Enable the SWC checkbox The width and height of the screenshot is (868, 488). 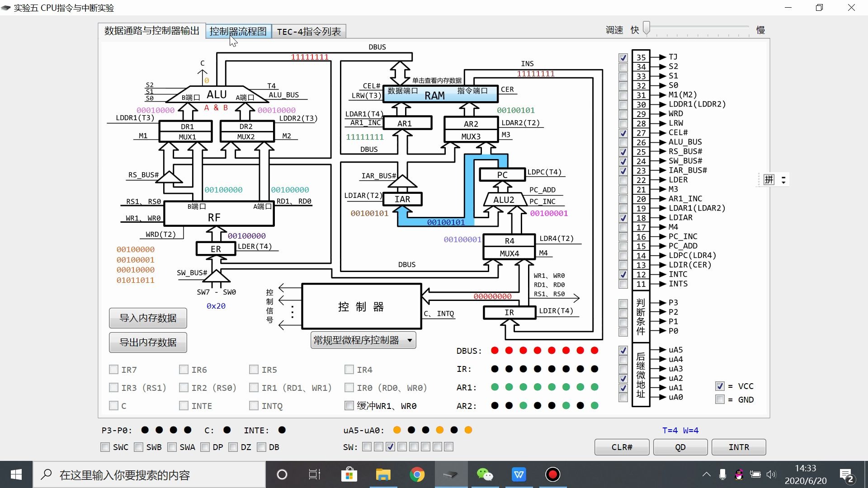pyautogui.click(x=105, y=447)
